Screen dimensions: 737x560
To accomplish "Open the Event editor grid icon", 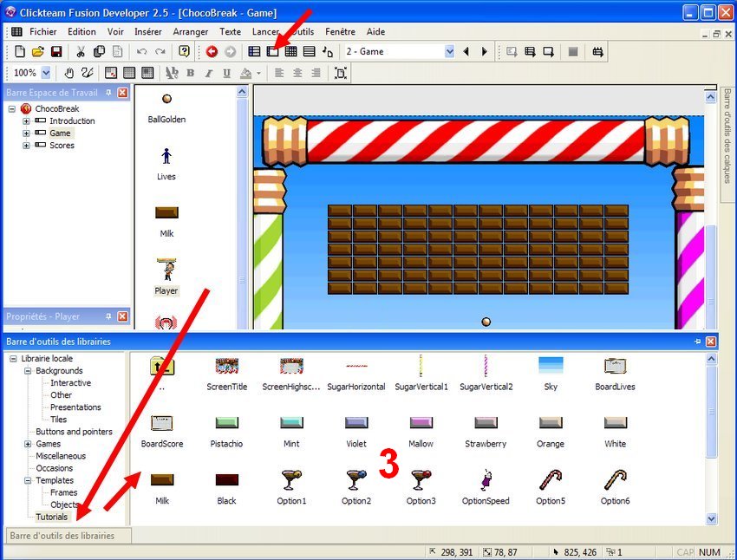I will [291, 51].
